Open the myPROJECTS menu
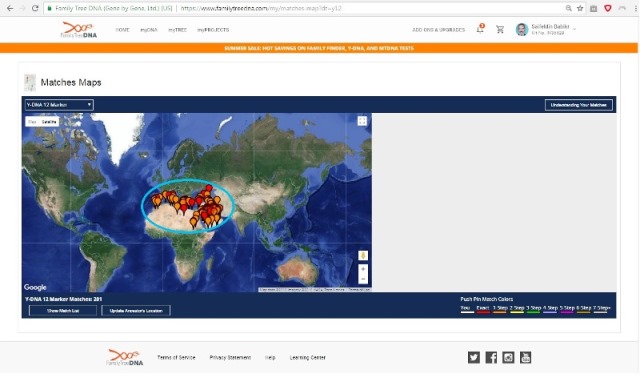 point(213,30)
